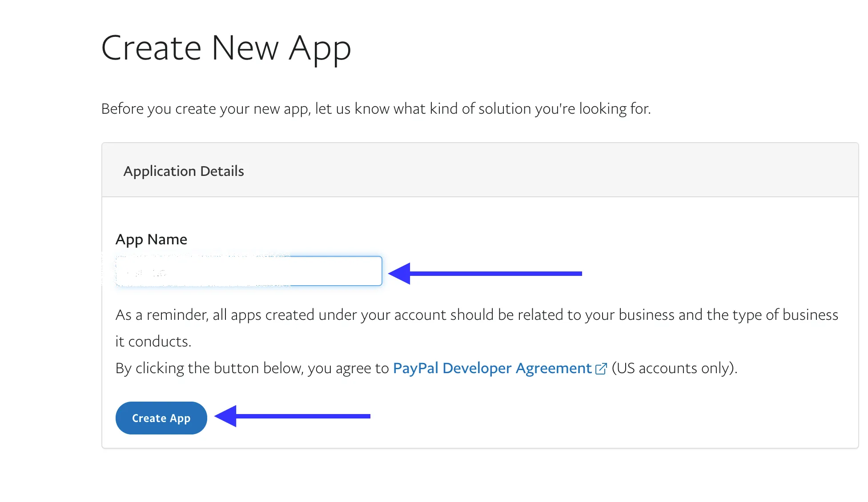Image resolution: width=868 pixels, height=502 pixels.
Task: Click the blue Create App pill button
Action: [x=161, y=418]
